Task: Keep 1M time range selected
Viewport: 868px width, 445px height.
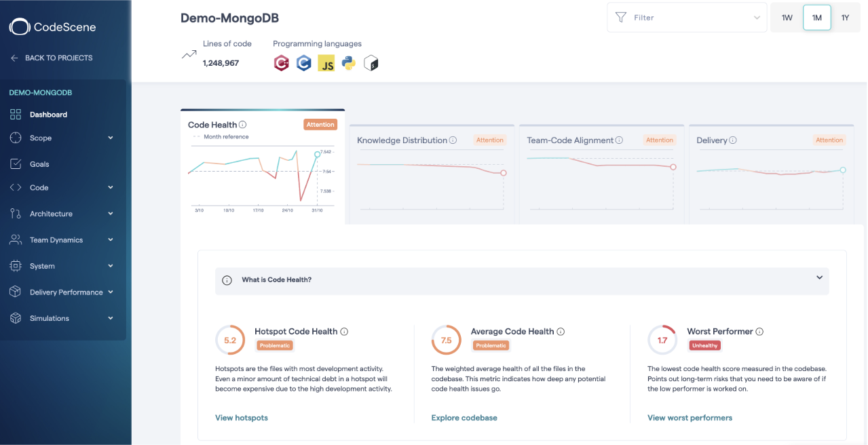Action: [x=816, y=17]
